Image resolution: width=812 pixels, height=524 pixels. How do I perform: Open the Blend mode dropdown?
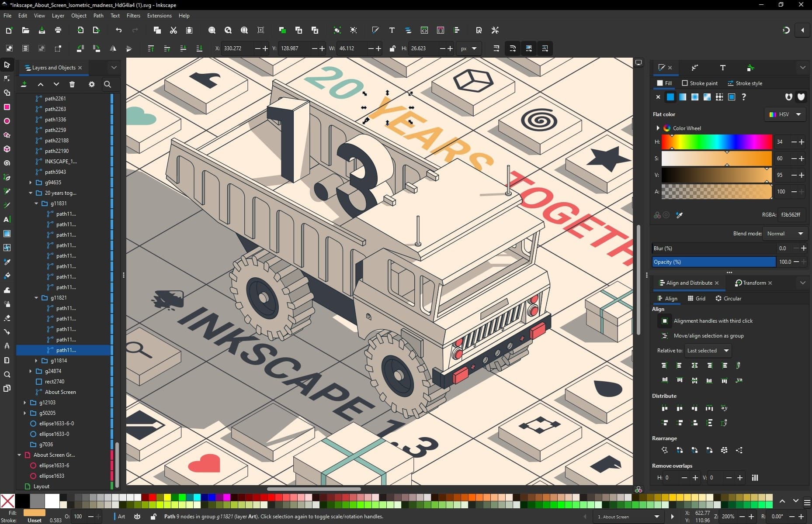click(x=784, y=233)
